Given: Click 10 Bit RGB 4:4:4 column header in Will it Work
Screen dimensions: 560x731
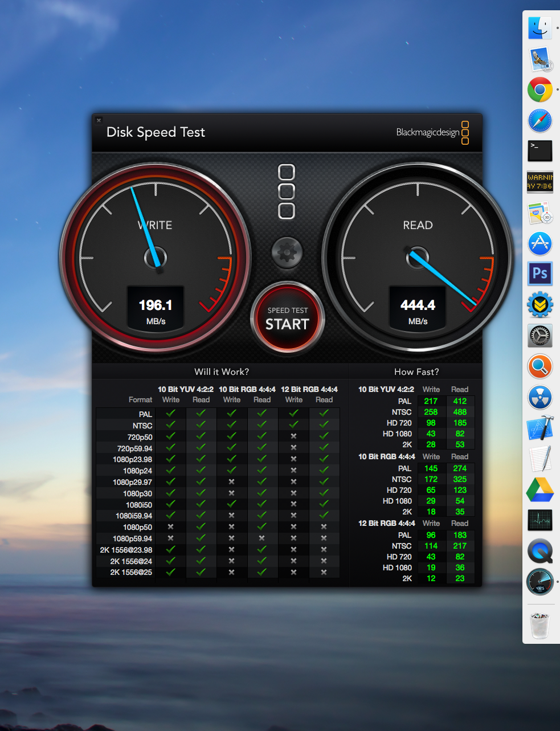Looking at the screenshot, I should 247,389.
